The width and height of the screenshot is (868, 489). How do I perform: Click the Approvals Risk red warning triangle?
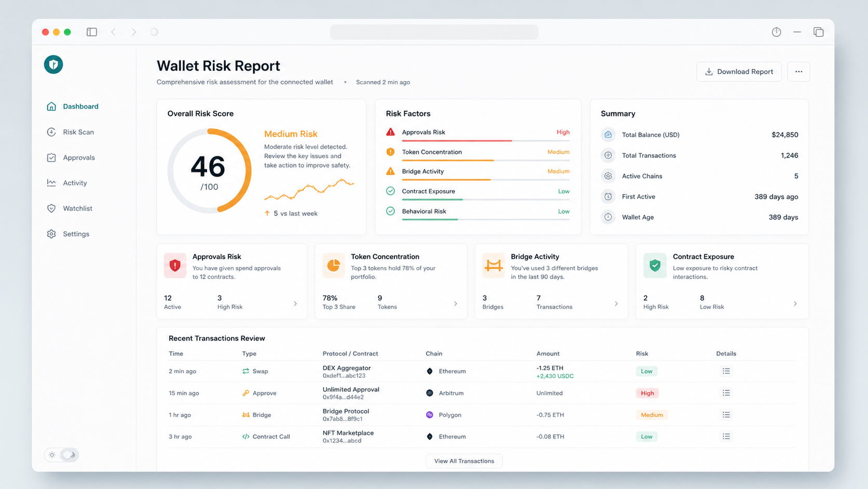390,132
